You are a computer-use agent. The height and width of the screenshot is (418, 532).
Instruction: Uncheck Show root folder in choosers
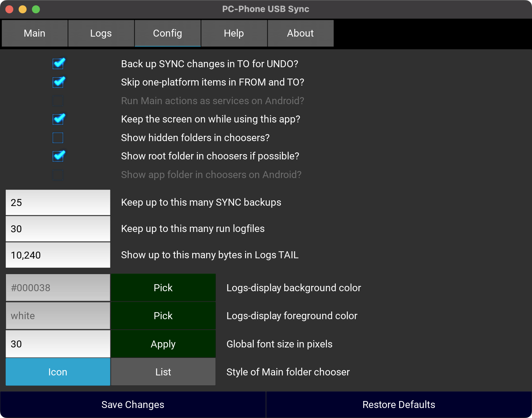[x=58, y=156]
